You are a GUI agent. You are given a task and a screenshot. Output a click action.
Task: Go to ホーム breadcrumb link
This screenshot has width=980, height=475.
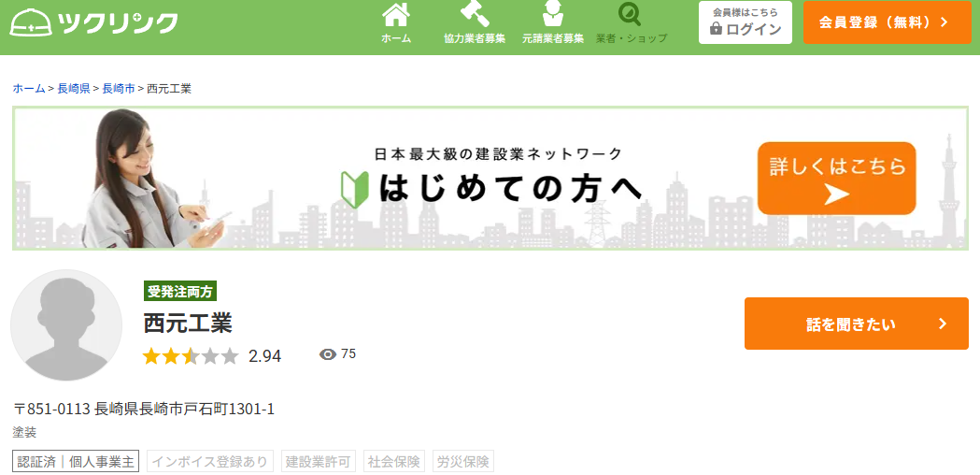pos(28,88)
